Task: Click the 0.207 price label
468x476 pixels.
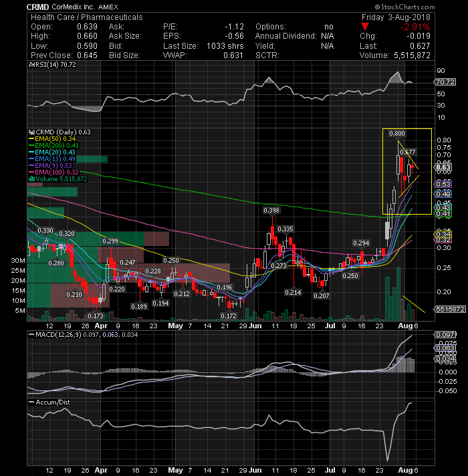Action: [x=322, y=295]
